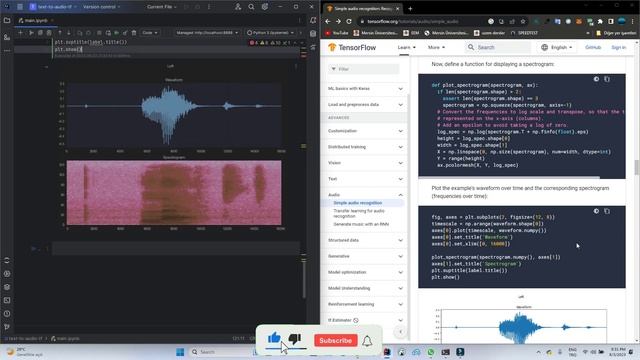The image size is (640, 360).
Task: Open the Managed Jupyter server dropdown
Action: pyautogui.click(x=207, y=33)
